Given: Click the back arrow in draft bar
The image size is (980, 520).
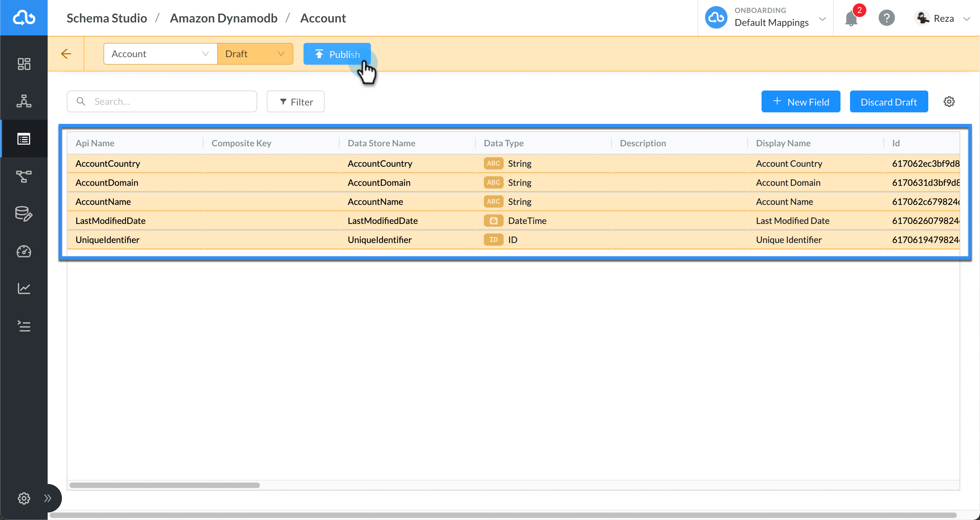Looking at the screenshot, I should [x=66, y=54].
